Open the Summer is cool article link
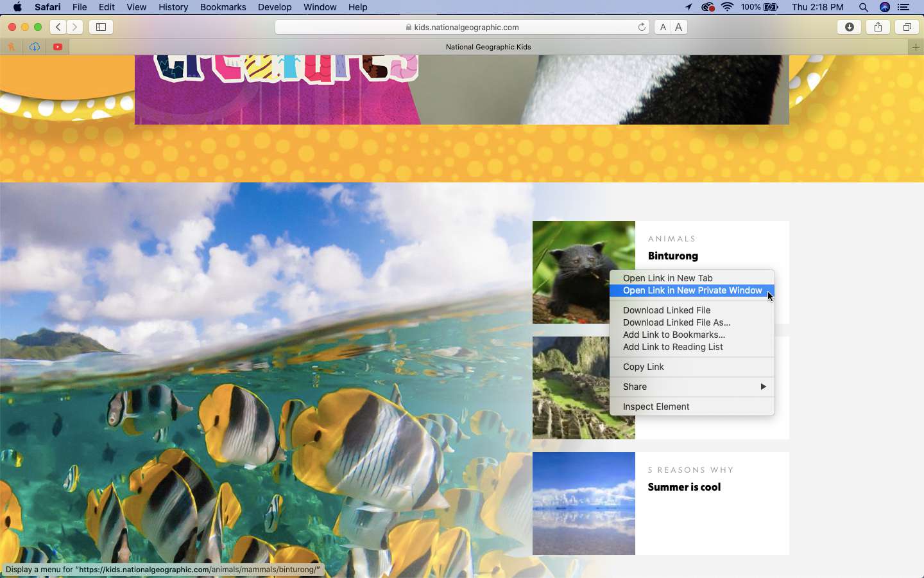The image size is (924, 578). [x=685, y=487]
